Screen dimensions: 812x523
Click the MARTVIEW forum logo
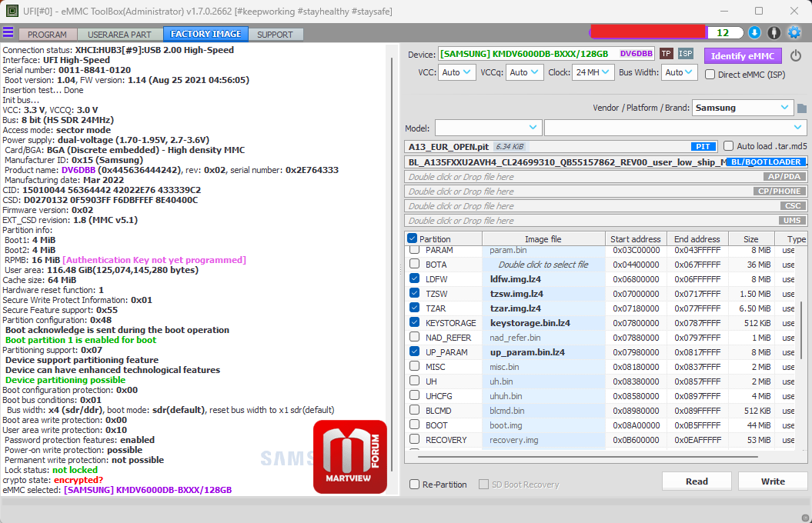[x=350, y=457]
